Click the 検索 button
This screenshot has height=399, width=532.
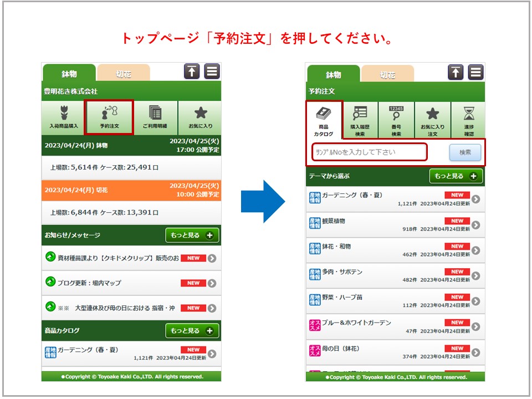[464, 152]
